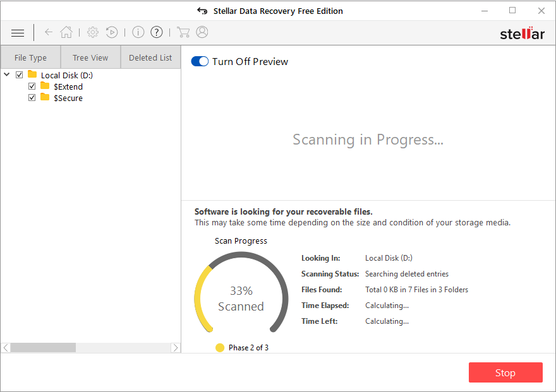Select the $Secure folder row
Viewport: 556px width, 392px height.
[x=68, y=98]
